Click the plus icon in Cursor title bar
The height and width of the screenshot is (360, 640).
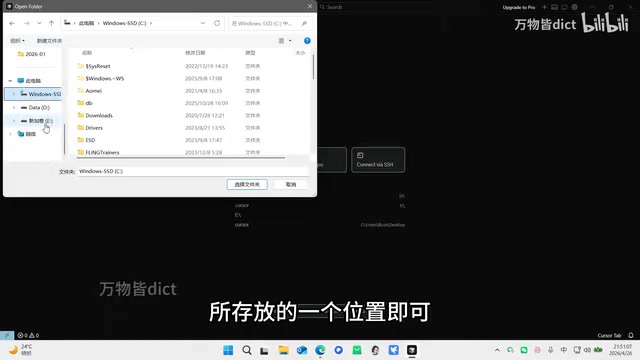click(544, 7)
